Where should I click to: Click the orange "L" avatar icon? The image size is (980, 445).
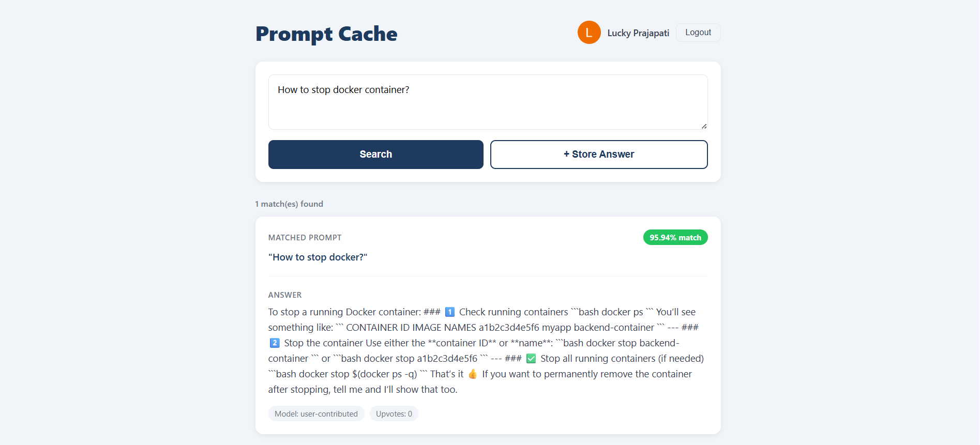pyautogui.click(x=589, y=32)
